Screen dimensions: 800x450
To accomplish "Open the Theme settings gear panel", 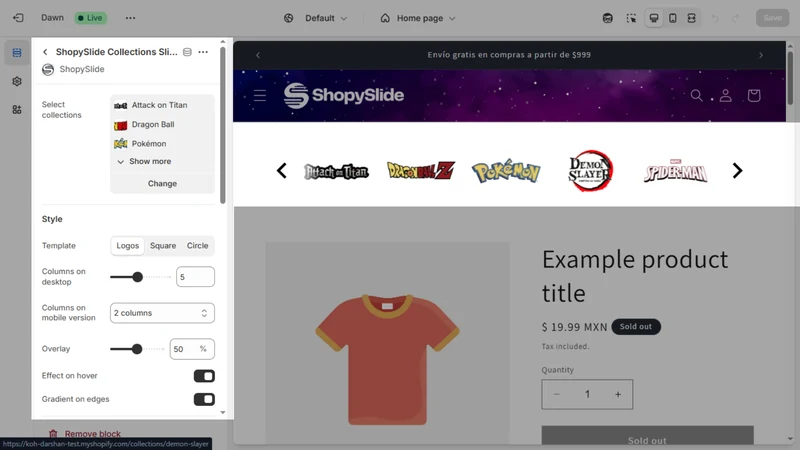I will 17,81.
